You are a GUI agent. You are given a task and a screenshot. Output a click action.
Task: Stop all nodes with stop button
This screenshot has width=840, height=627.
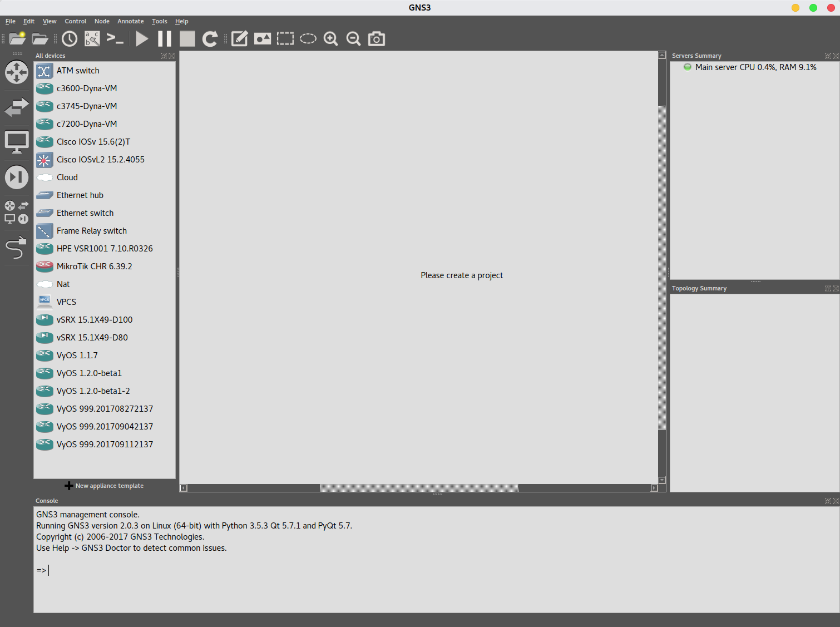pyautogui.click(x=187, y=38)
